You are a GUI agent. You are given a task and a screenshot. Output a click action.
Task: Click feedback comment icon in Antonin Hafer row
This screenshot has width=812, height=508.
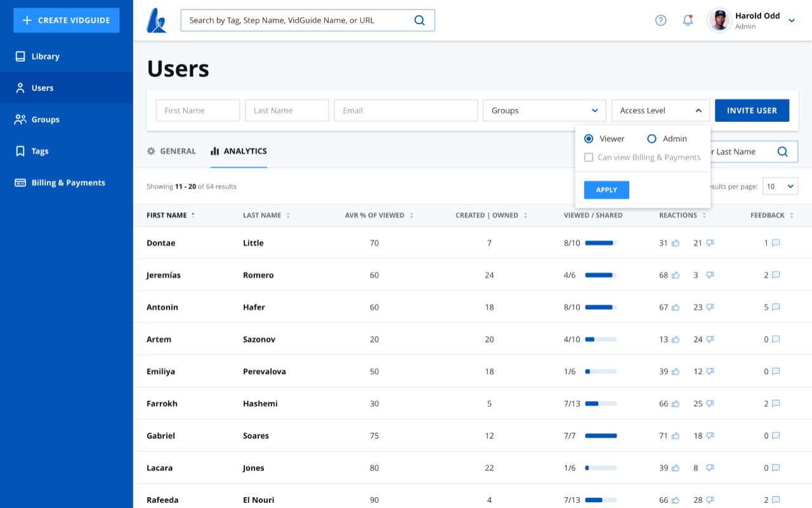coord(775,307)
